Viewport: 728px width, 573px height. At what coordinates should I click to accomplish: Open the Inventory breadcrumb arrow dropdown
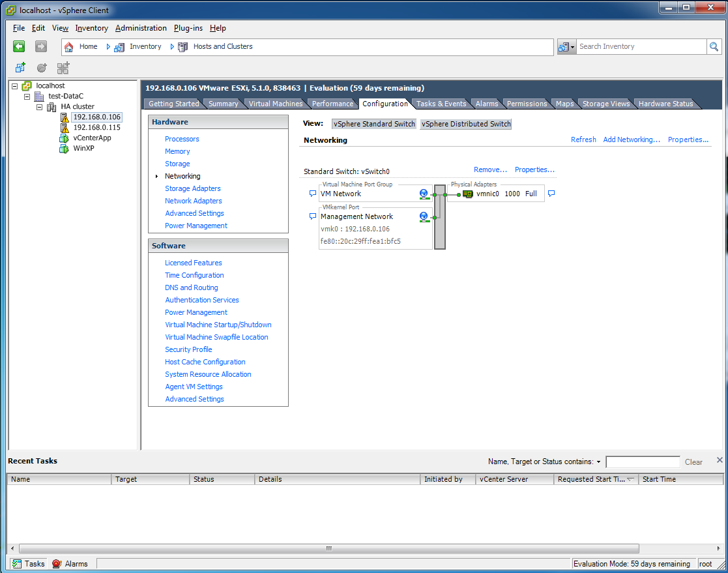click(x=172, y=47)
